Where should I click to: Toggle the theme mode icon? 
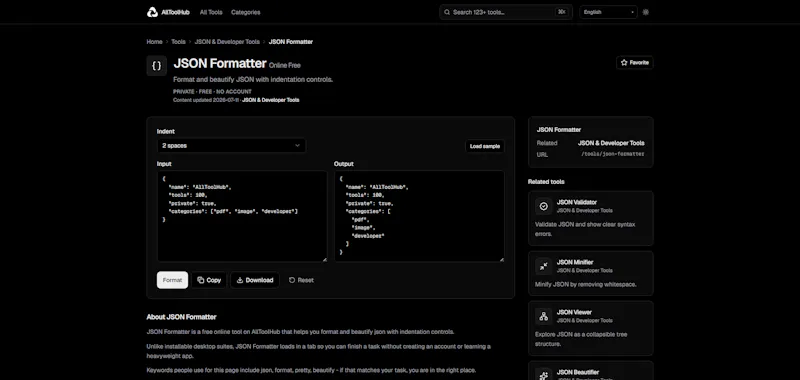pos(645,12)
